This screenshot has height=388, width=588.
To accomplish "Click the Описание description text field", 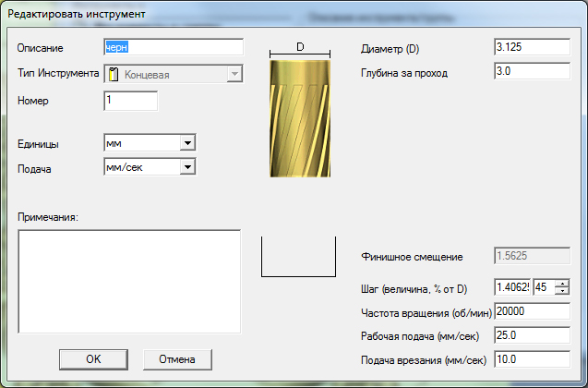I will point(173,47).
